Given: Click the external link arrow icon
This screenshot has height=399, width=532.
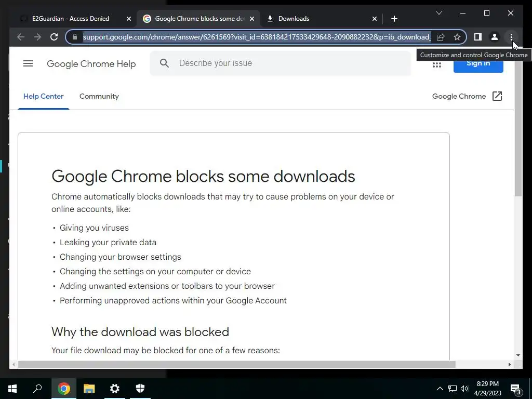Looking at the screenshot, I should click(x=497, y=96).
